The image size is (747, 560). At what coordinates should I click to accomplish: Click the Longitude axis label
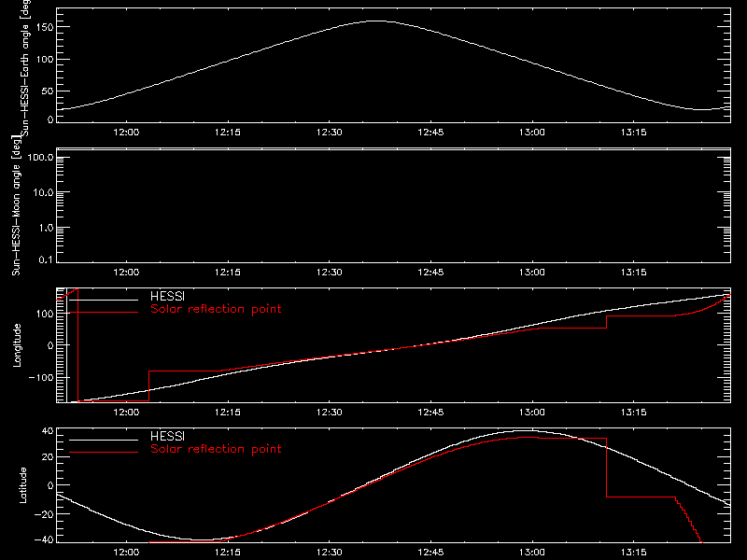(17, 345)
